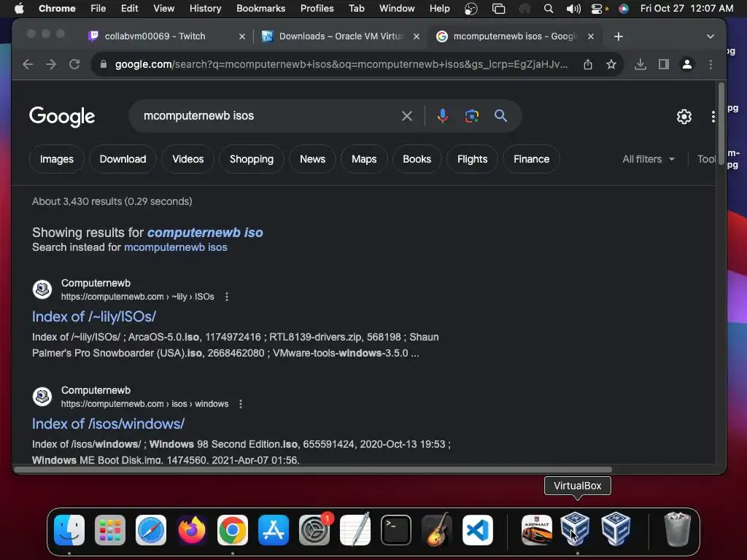
Task: Open the 'Index of /isos/windows/' result
Action: (108, 424)
